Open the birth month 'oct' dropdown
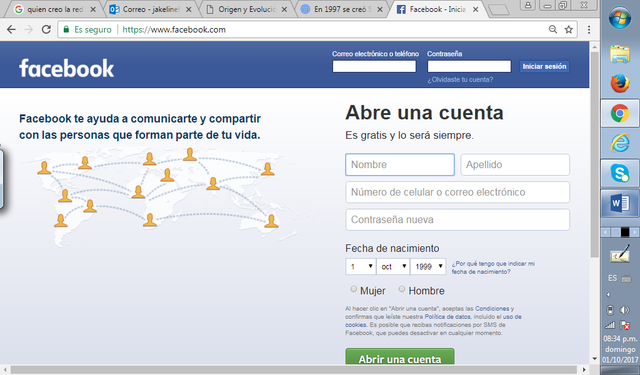640x375 pixels. pos(393,266)
